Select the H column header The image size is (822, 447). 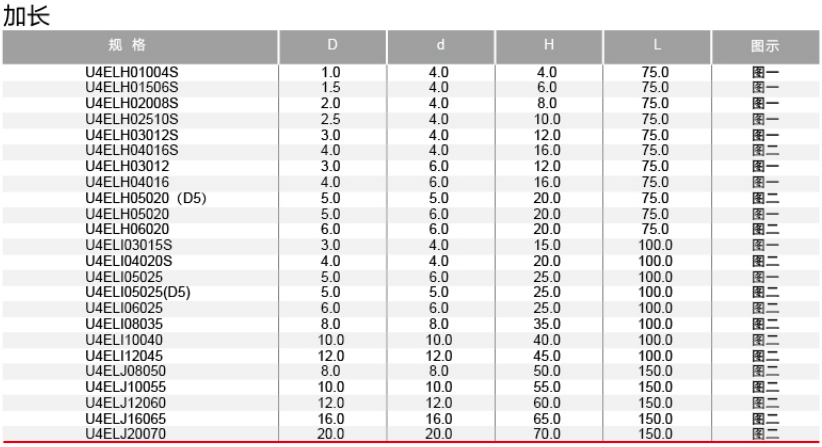(549, 47)
